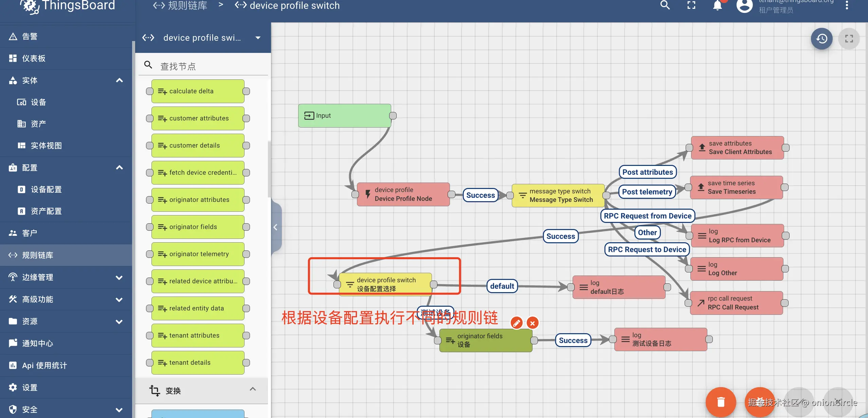868x418 pixels.
Task: Collapse the 变换 node category
Action: [253, 389]
